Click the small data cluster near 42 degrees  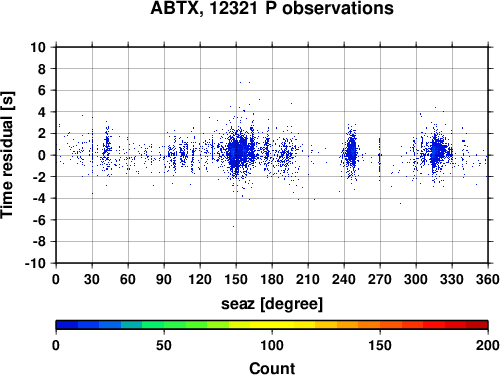tap(107, 148)
